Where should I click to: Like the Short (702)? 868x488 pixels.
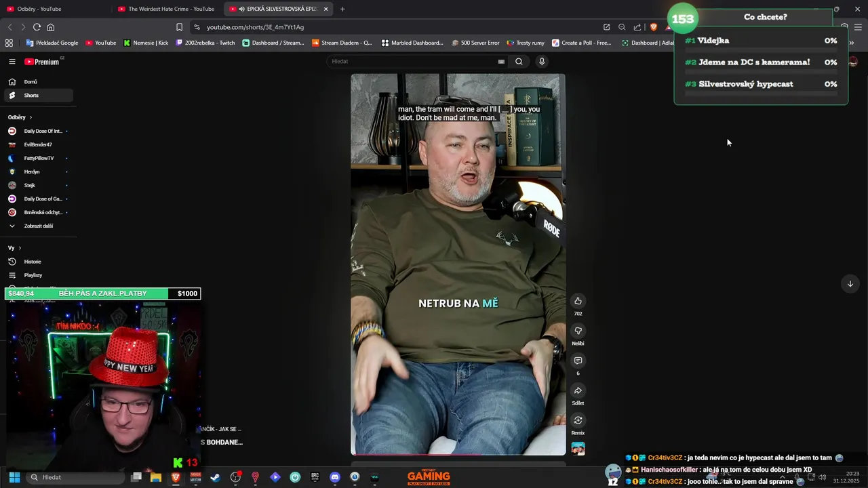coord(578,301)
